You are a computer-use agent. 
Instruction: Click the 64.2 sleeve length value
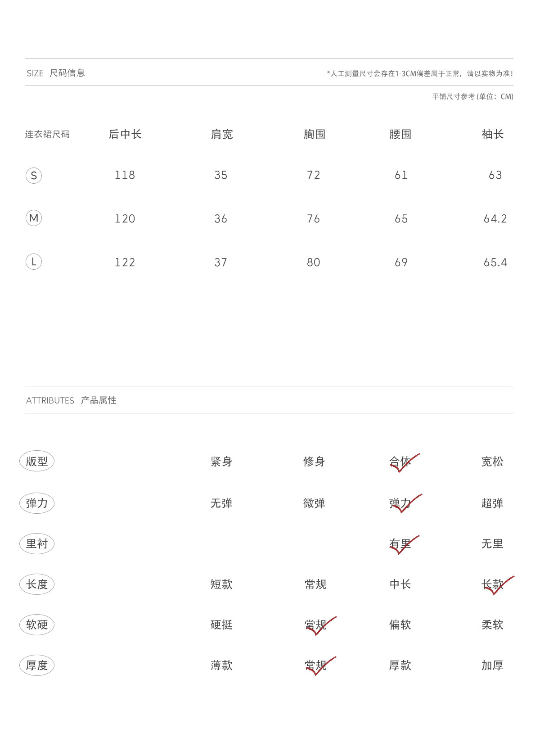click(495, 219)
